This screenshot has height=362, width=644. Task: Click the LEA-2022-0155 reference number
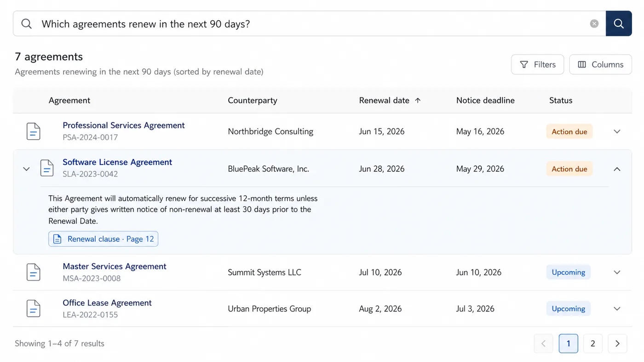[90, 315]
